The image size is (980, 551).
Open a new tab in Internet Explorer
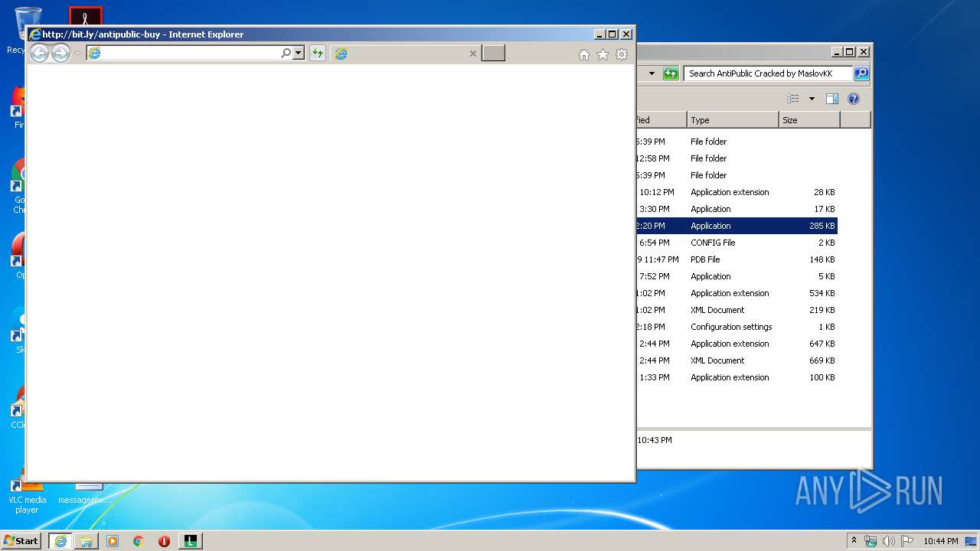[493, 53]
